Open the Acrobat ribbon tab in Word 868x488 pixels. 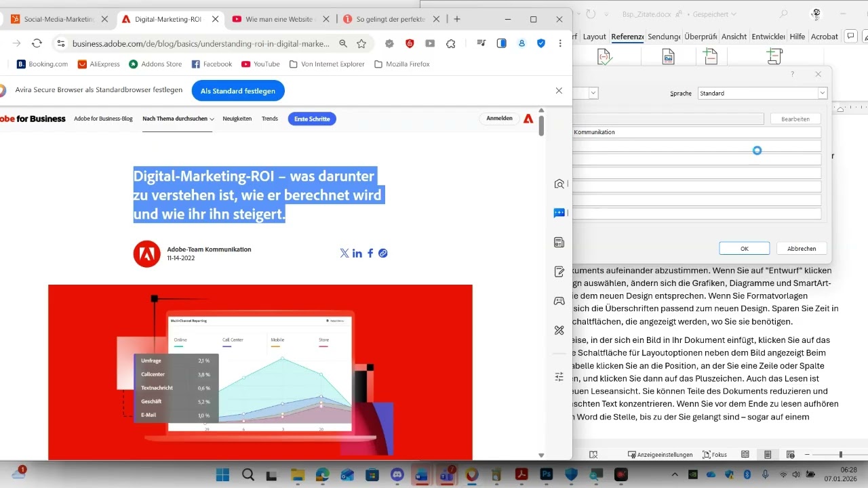pyautogui.click(x=824, y=37)
